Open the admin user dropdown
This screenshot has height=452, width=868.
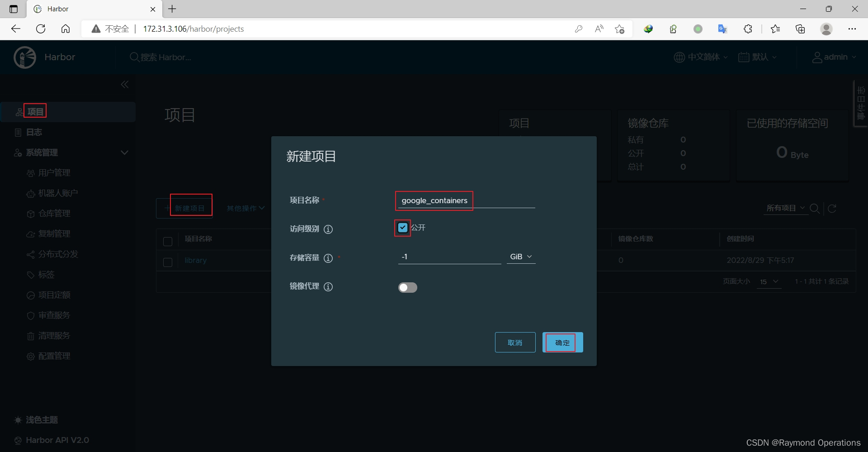click(x=835, y=57)
